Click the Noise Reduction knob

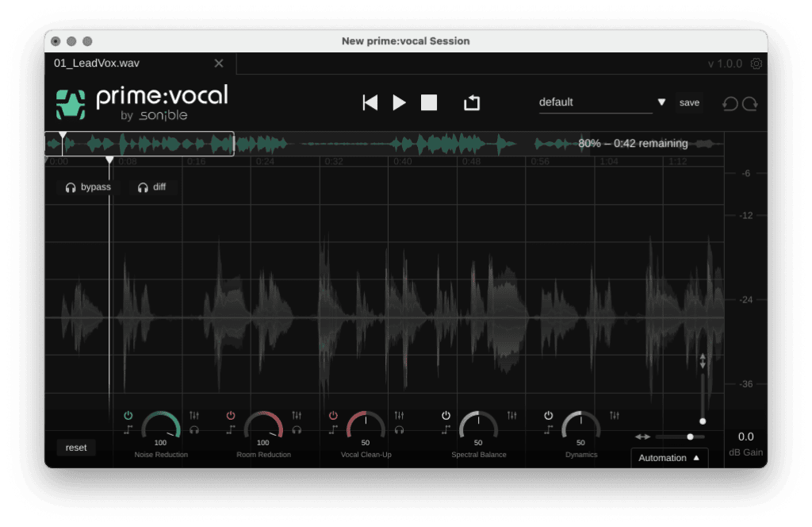pos(161,426)
